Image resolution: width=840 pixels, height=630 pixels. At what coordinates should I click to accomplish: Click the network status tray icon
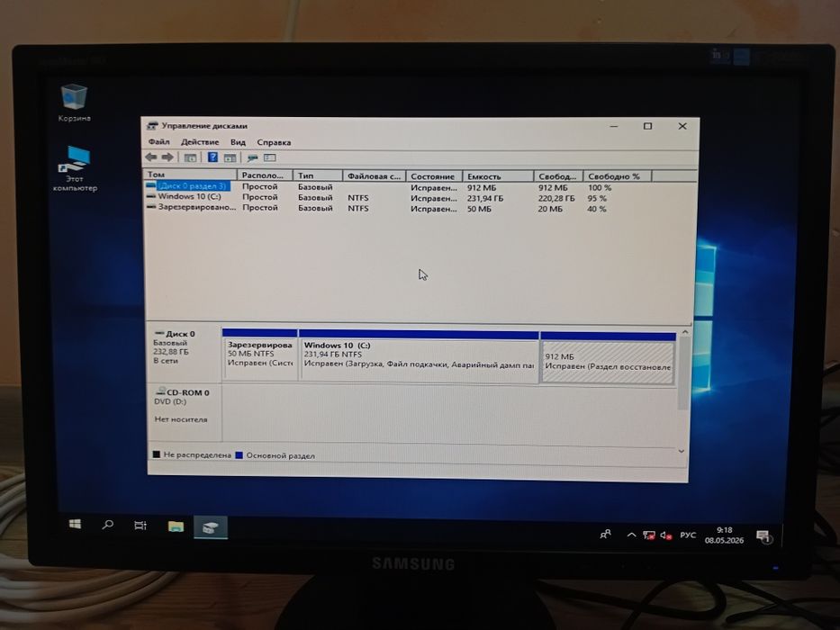click(x=649, y=535)
